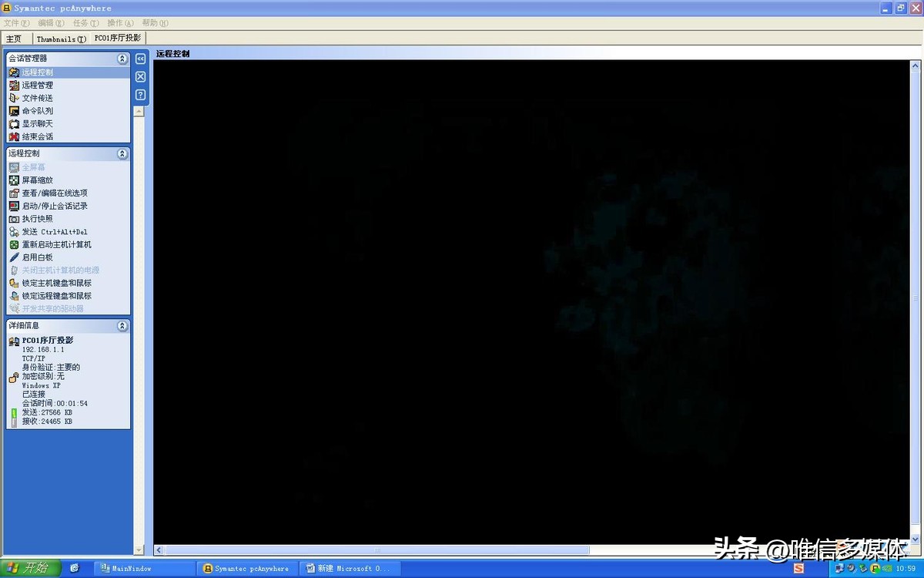Click the 新建 Microsoft taskbar button
The width and height of the screenshot is (924, 578).
(x=350, y=569)
